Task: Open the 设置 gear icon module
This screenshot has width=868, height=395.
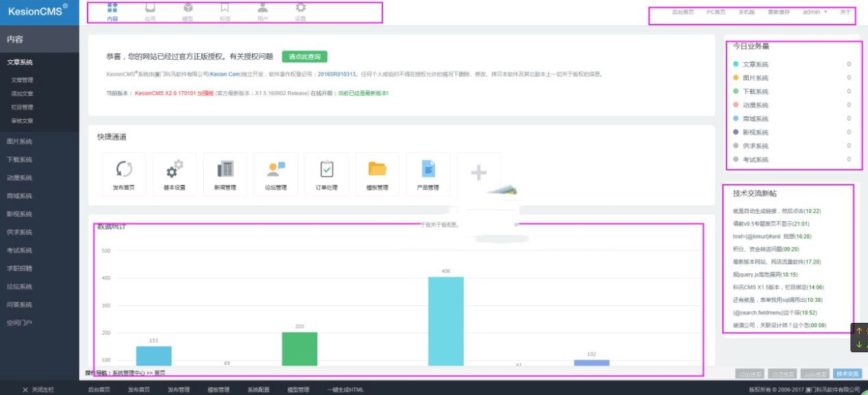Action: 301,12
